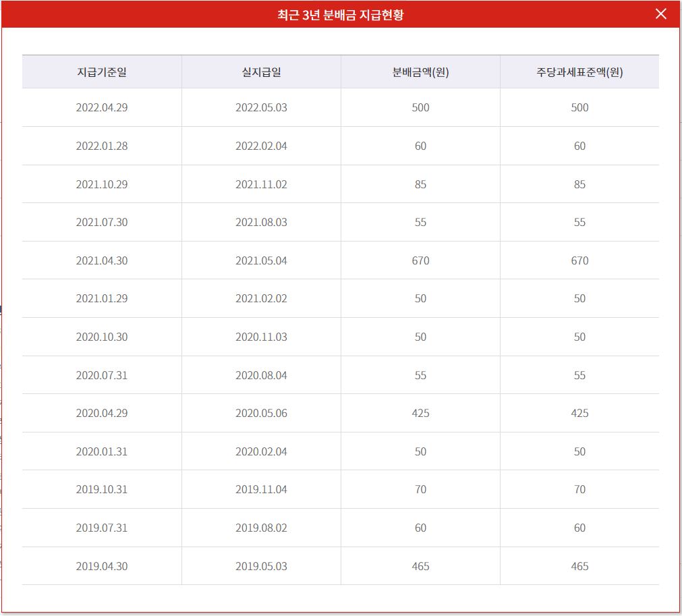Click the 분배금액 500 in the 2022.04.29 row
Image resolution: width=682 pixels, height=616 pixels.
coord(420,107)
